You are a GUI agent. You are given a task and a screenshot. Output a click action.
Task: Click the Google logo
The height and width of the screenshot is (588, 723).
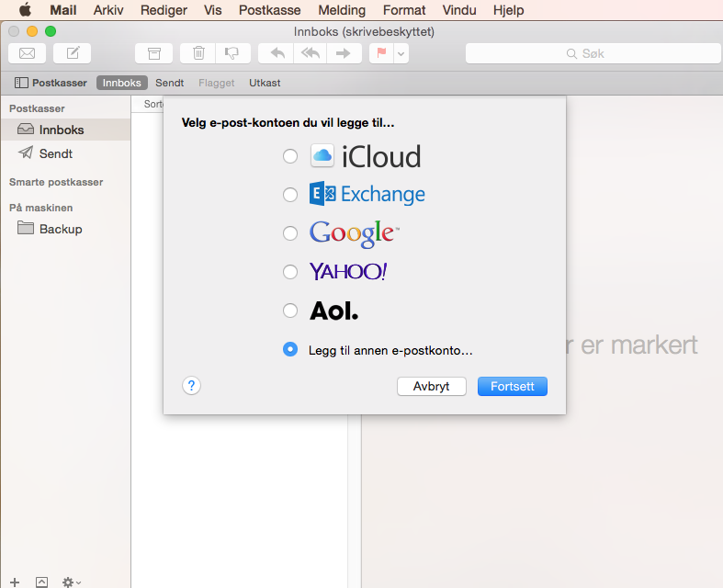pyautogui.click(x=354, y=233)
